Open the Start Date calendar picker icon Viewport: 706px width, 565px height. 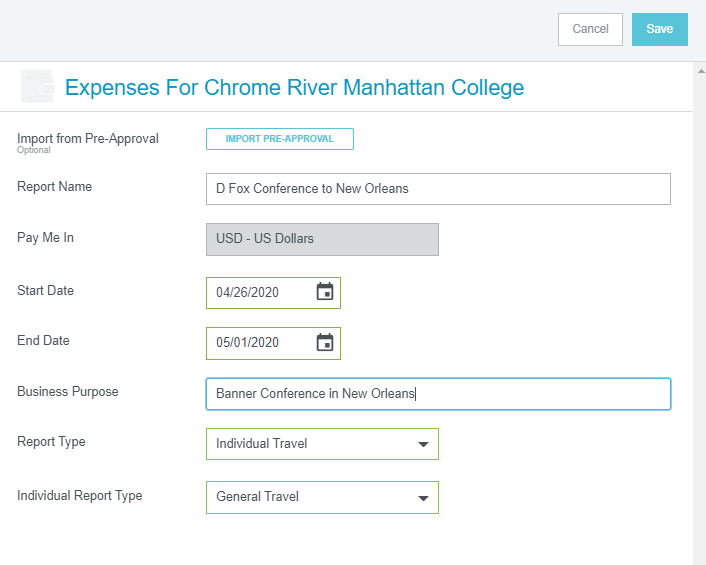tap(325, 292)
